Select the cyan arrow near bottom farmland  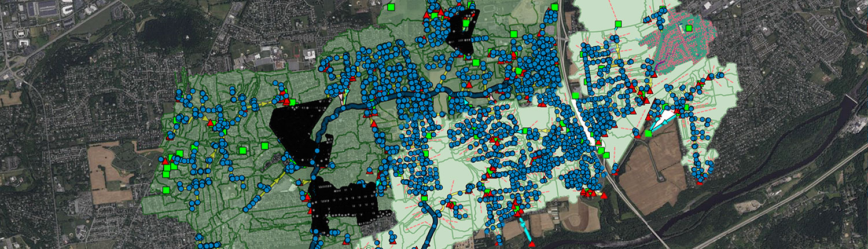[527, 230]
